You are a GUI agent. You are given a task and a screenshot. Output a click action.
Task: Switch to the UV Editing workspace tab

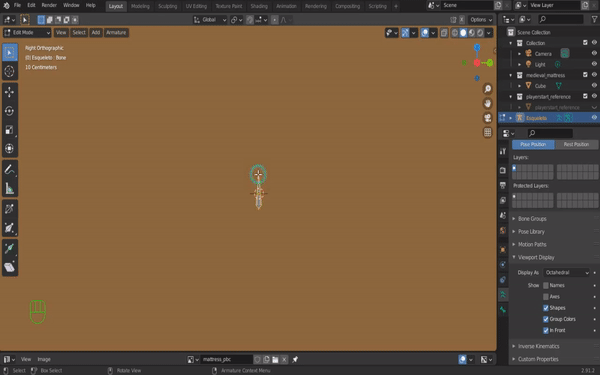click(x=196, y=6)
